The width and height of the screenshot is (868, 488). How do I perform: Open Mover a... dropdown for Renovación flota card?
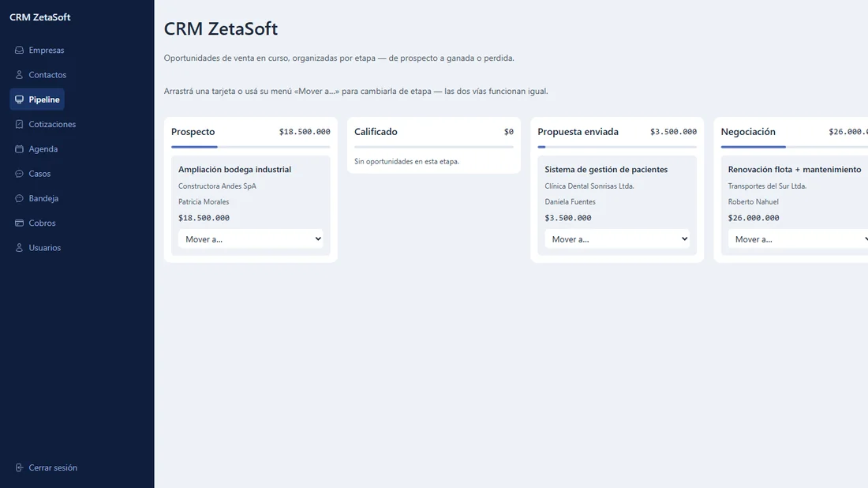[799, 239]
